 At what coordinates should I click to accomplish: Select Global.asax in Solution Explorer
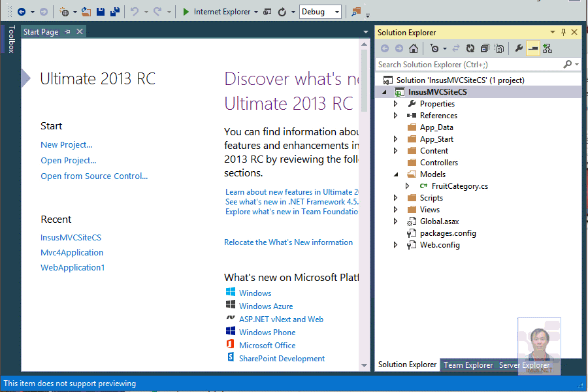point(439,221)
